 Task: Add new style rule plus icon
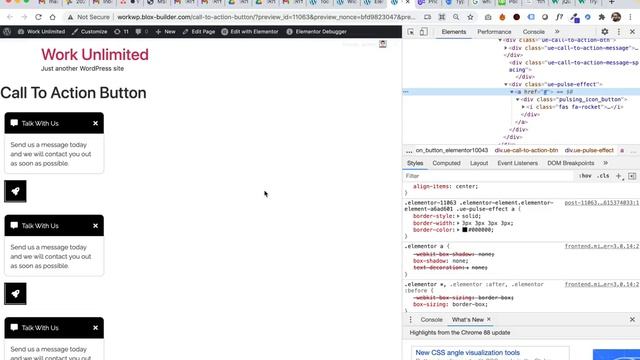tap(618, 176)
